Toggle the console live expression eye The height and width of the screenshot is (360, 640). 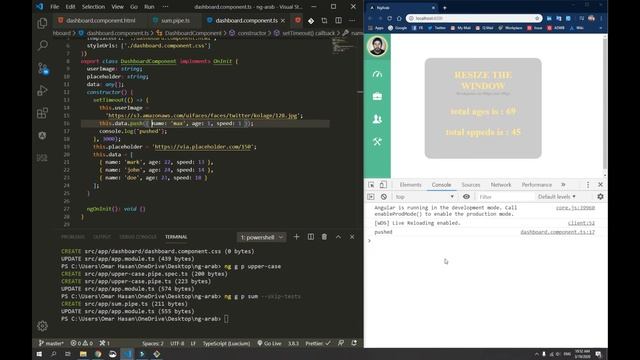[466, 197]
